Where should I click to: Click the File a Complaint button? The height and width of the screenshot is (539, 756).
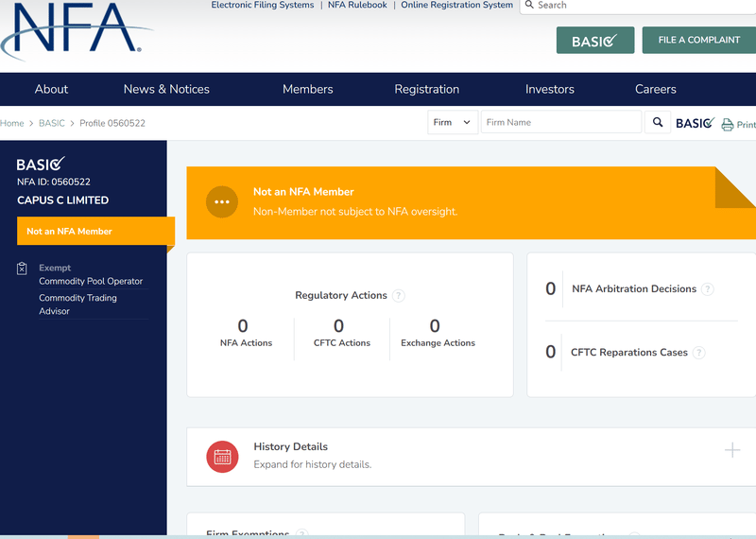tap(699, 40)
